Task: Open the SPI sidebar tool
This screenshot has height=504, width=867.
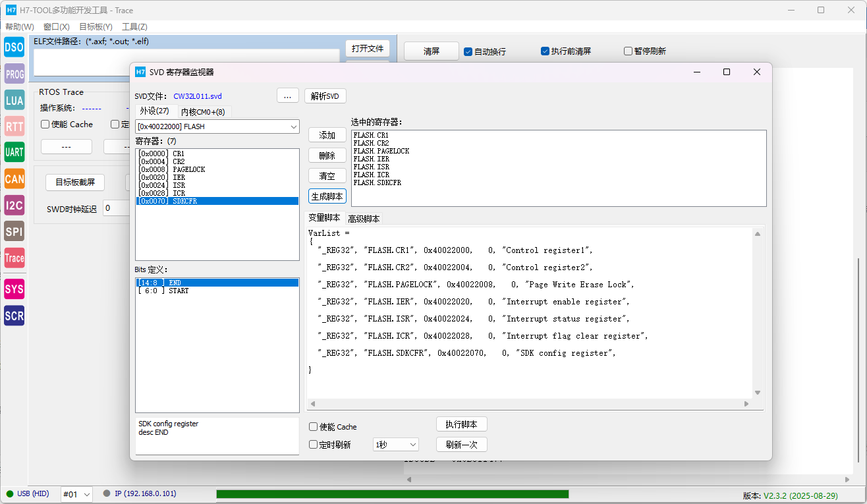Action: pyautogui.click(x=14, y=231)
